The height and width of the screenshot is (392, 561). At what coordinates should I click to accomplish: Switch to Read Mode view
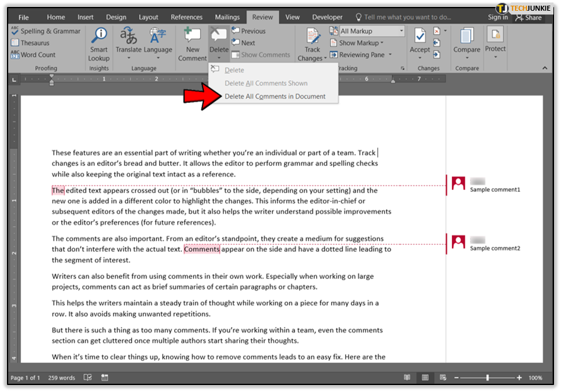(x=407, y=377)
